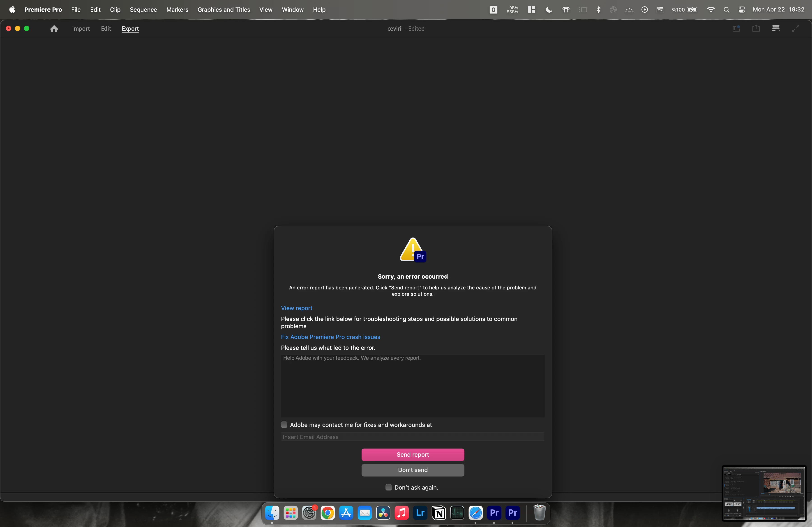
Task: Click the full screen video icon
Action: [795, 29]
